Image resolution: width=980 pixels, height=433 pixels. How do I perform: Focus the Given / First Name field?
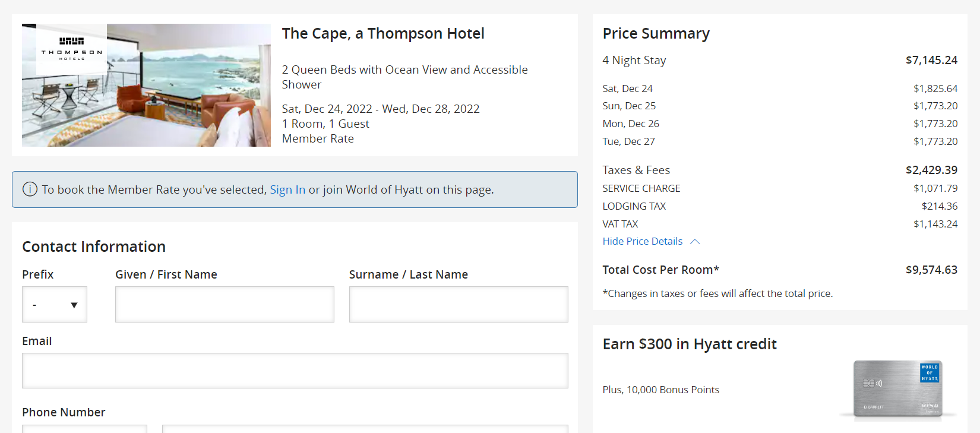pos(225,305)
